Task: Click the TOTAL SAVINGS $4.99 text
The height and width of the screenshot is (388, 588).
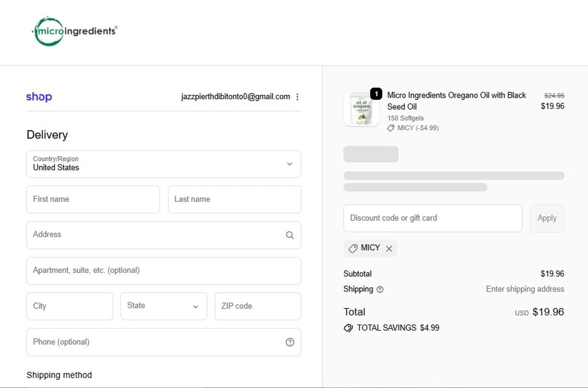Action: 398,328
